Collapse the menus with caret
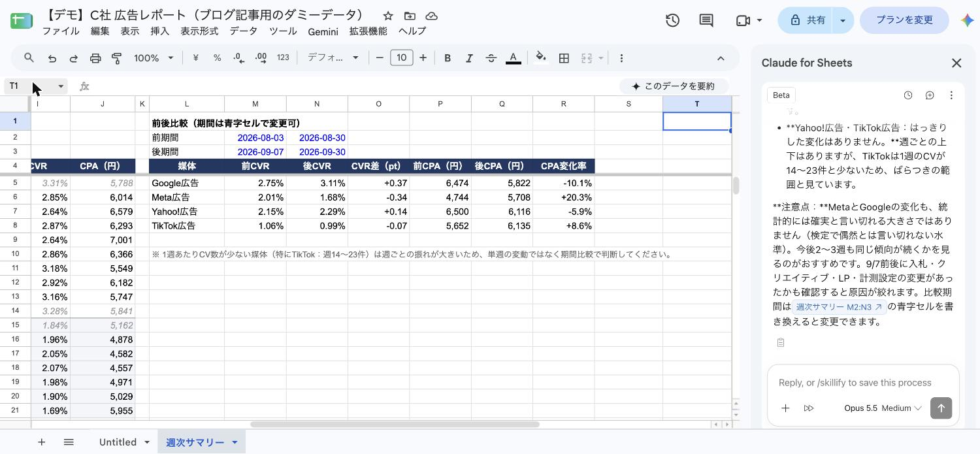This screenshot has height=454, width=980. tap(721, 58)
